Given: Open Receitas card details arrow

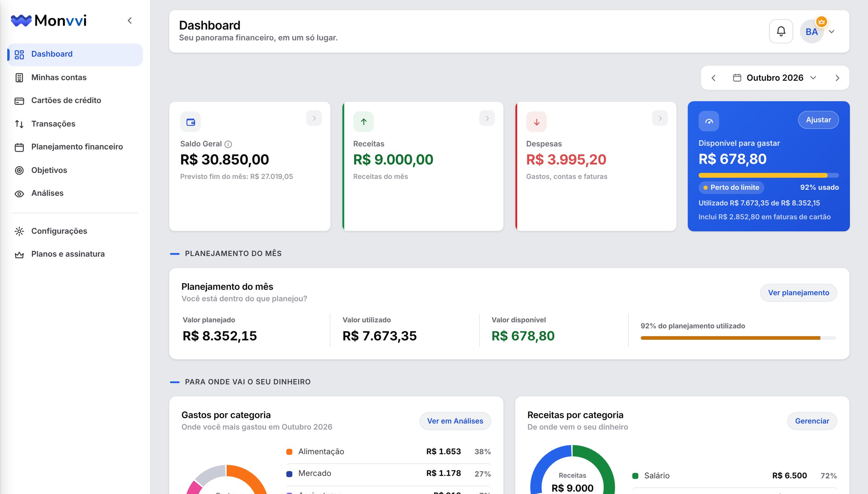Looking at the screenshot, I should (487, 118).
